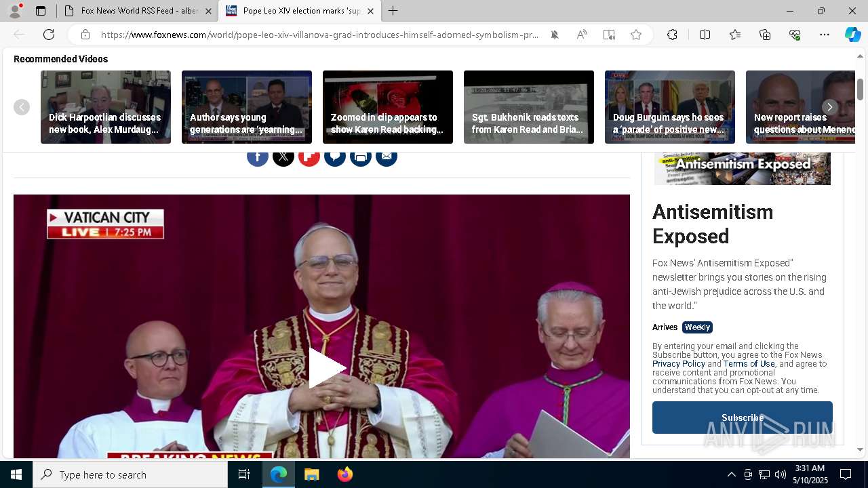Open volume control in tray
The image size is (868, 488).
coord(780,474)
